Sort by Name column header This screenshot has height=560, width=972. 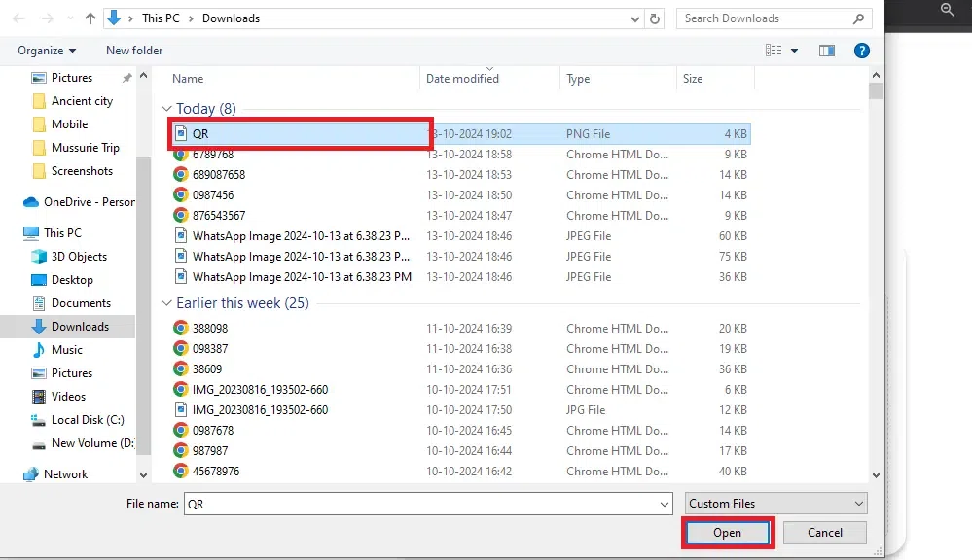188,79
